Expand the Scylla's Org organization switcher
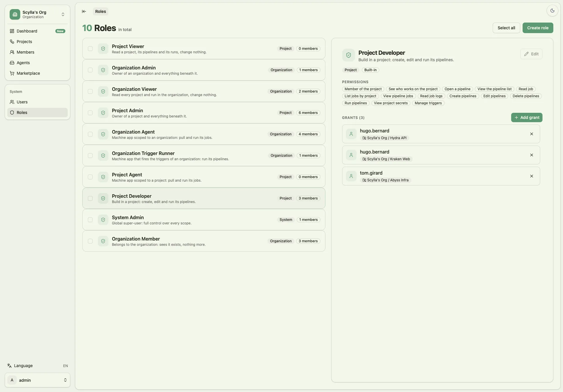Screen dimensions: 563x392 click(x=63, y=14)
